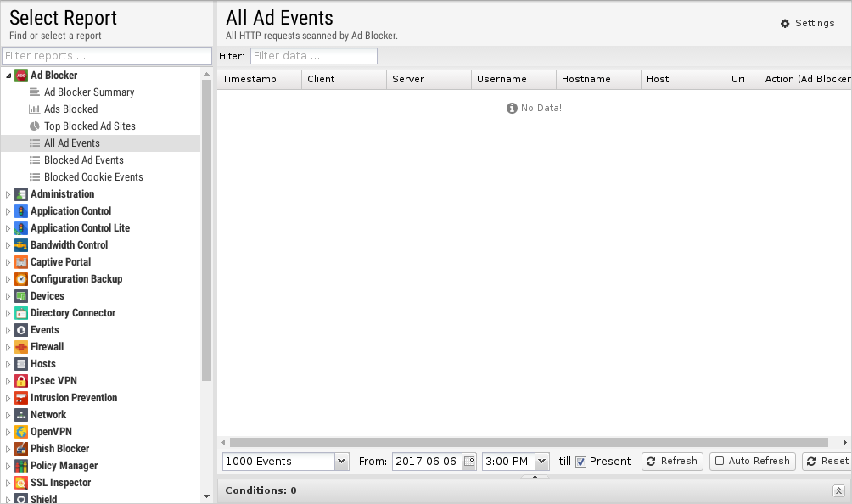Viewport: 852px width, 504px height.
Task: Click the Network category icon
Action: point(21,415)
